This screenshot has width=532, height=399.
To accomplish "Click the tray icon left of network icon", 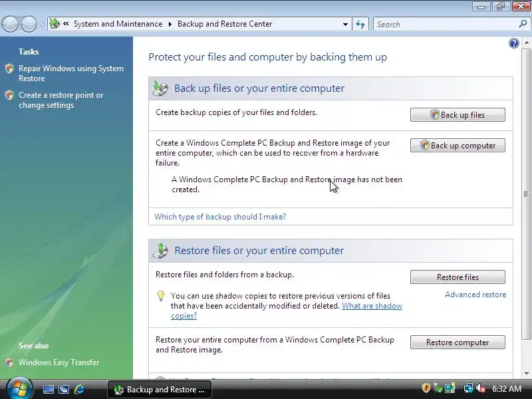I will click(x=450, y=388).
